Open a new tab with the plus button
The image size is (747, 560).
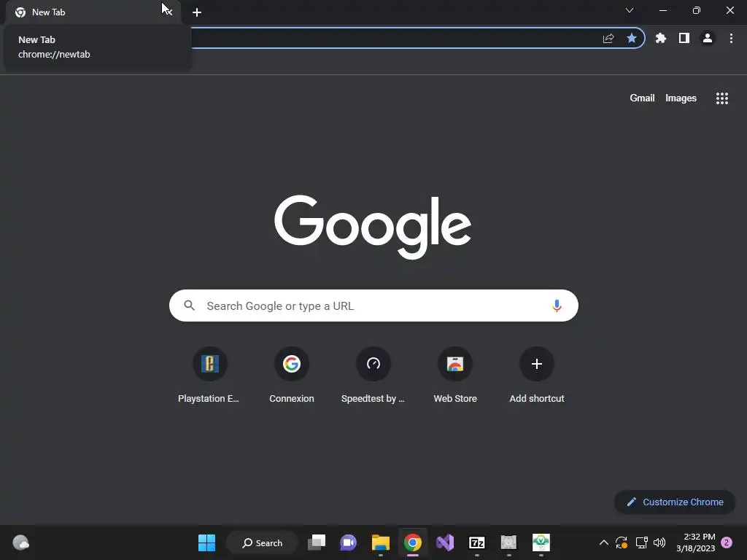(x=197, y=12)
